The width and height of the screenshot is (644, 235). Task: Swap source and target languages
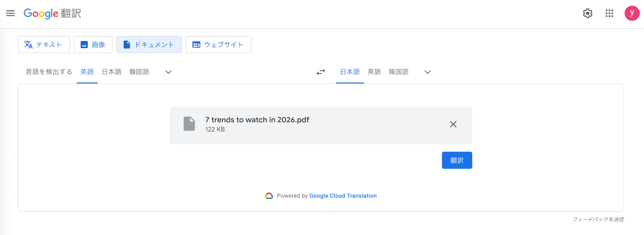point(321,72)
